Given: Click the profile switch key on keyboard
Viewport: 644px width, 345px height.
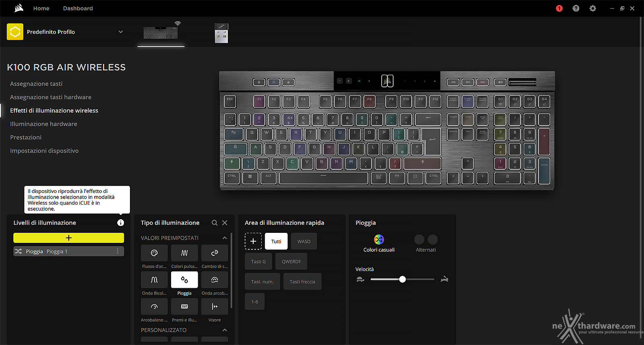Looking at the screenshot, I should 259,82.
